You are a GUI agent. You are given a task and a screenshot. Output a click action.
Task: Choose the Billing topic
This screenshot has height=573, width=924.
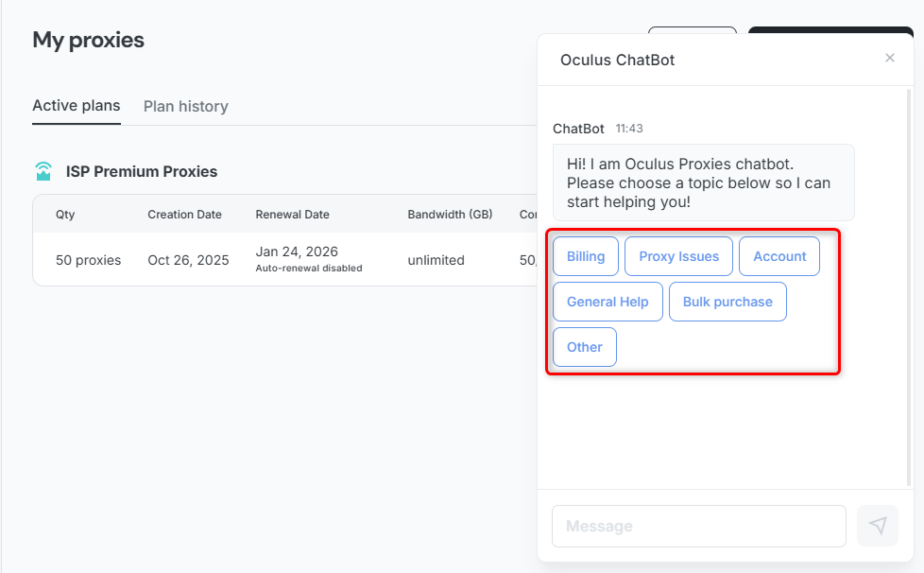click(586, 256)
